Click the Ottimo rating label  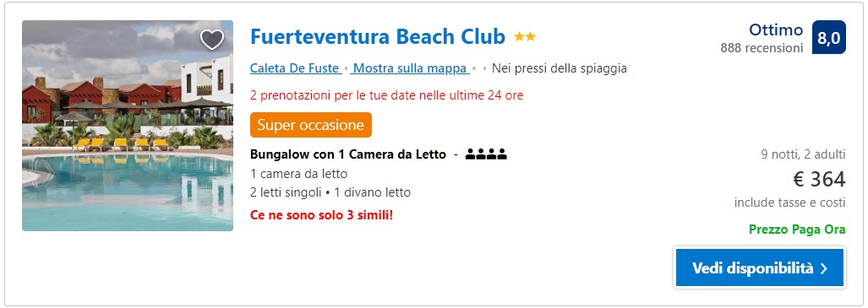[776, 30]
